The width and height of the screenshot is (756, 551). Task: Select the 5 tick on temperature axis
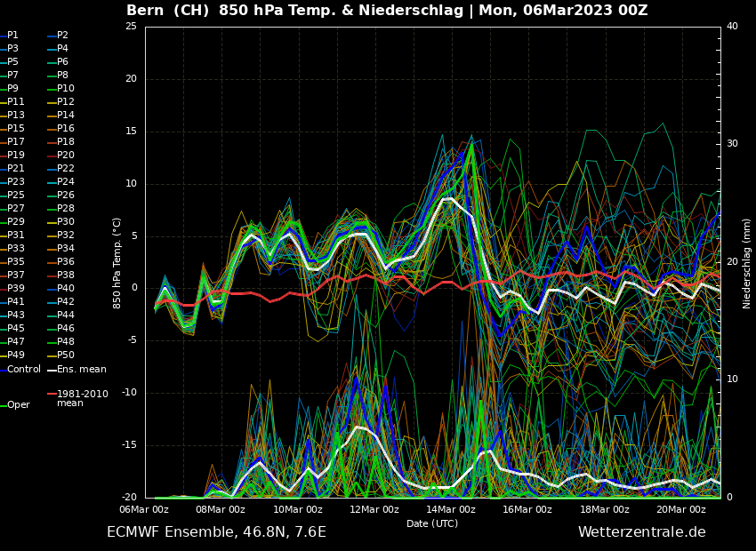(134, 236)
